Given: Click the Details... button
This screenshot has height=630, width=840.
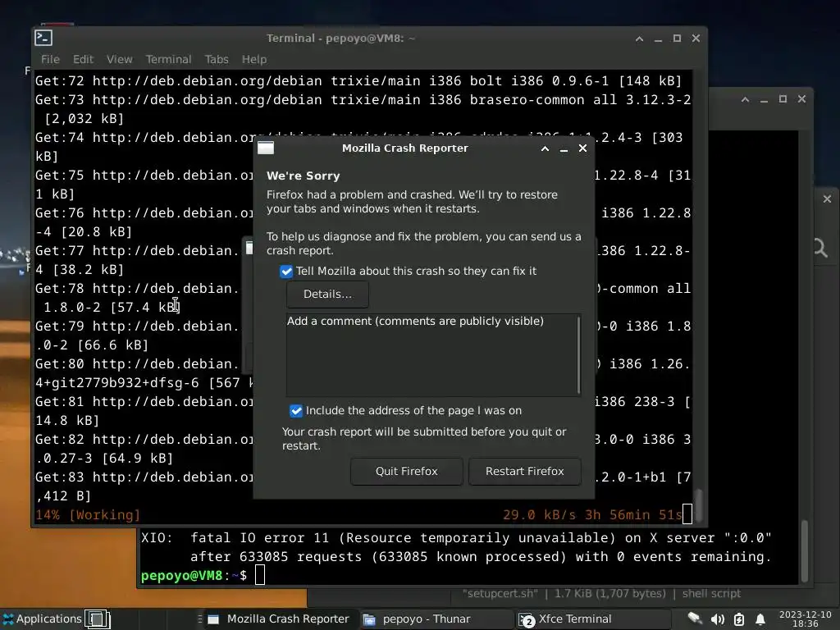Looking at the screenshot, I should [x=327, y=294].
